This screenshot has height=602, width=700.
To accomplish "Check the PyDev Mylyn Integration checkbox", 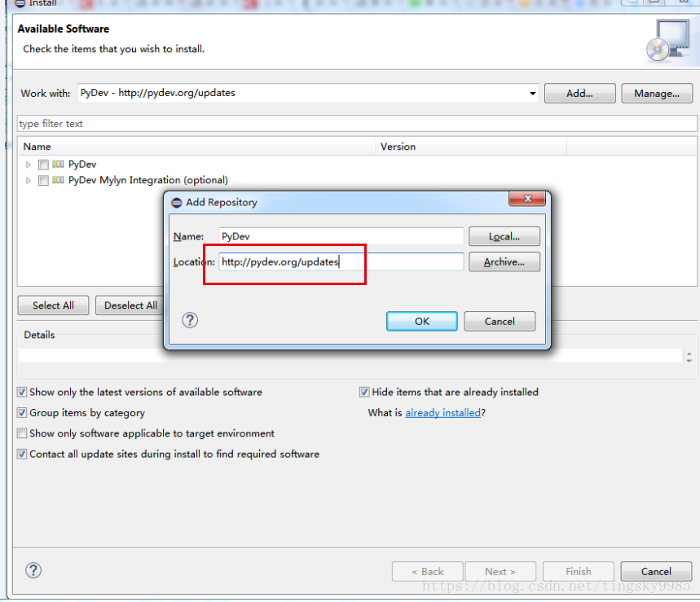I will (43, 180).
